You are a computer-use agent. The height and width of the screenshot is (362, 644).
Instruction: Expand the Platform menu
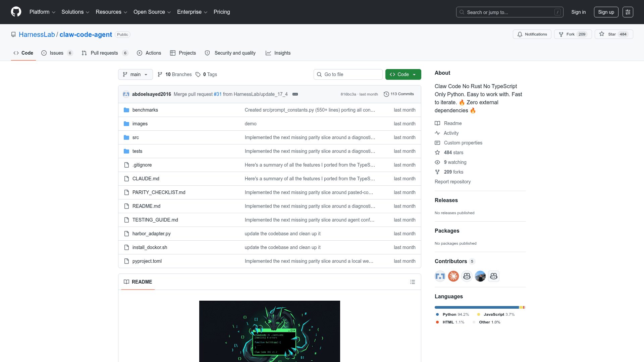tap(42, 12)
